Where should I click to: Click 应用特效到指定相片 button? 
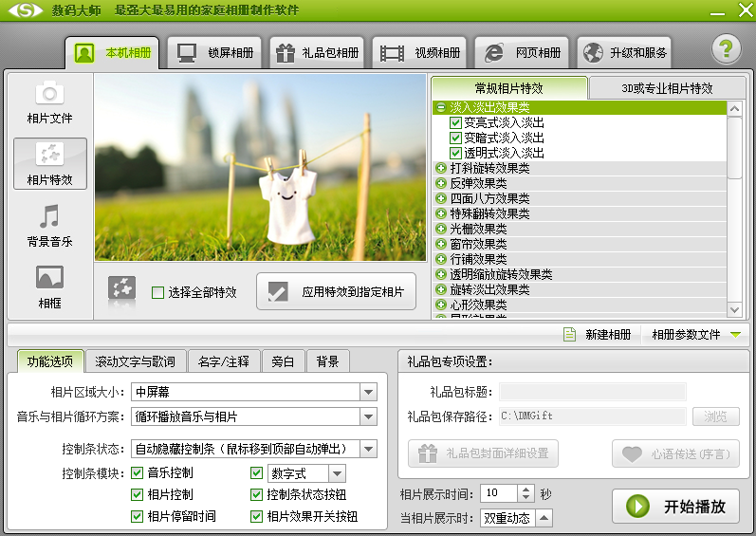point(336,292)
